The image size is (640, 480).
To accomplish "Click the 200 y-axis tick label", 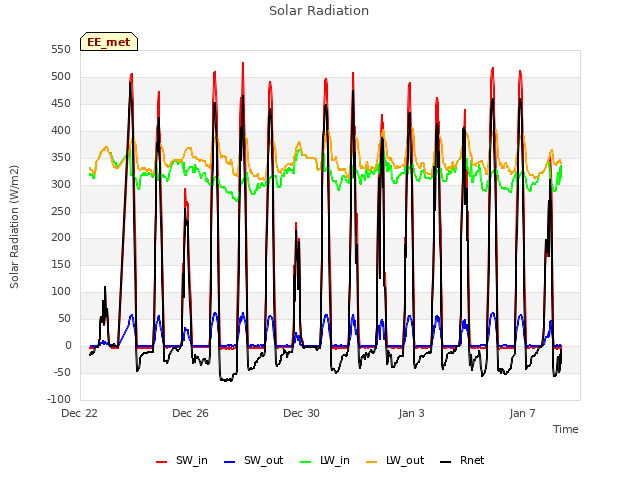I will coord(61,238).
